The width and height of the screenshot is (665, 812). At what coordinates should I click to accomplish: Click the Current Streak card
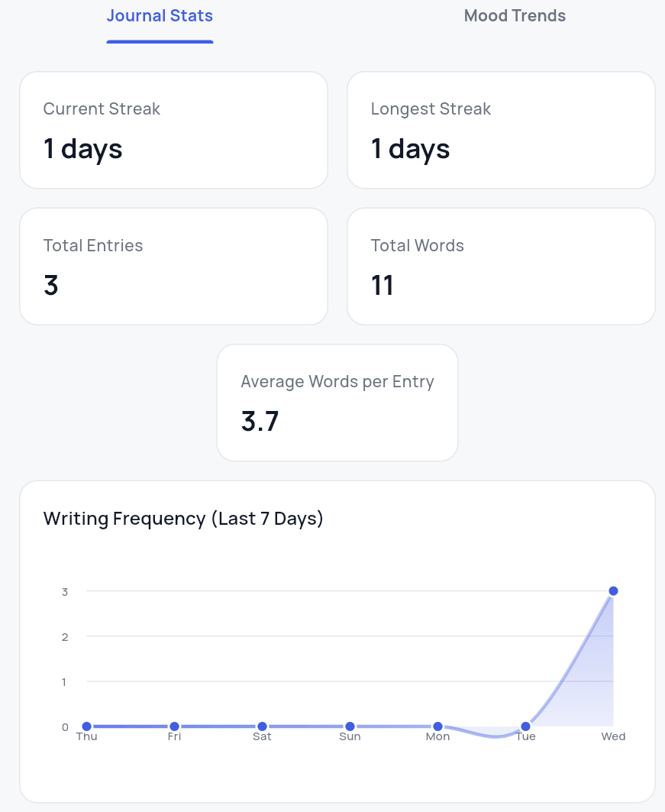(x=173, y=130)
